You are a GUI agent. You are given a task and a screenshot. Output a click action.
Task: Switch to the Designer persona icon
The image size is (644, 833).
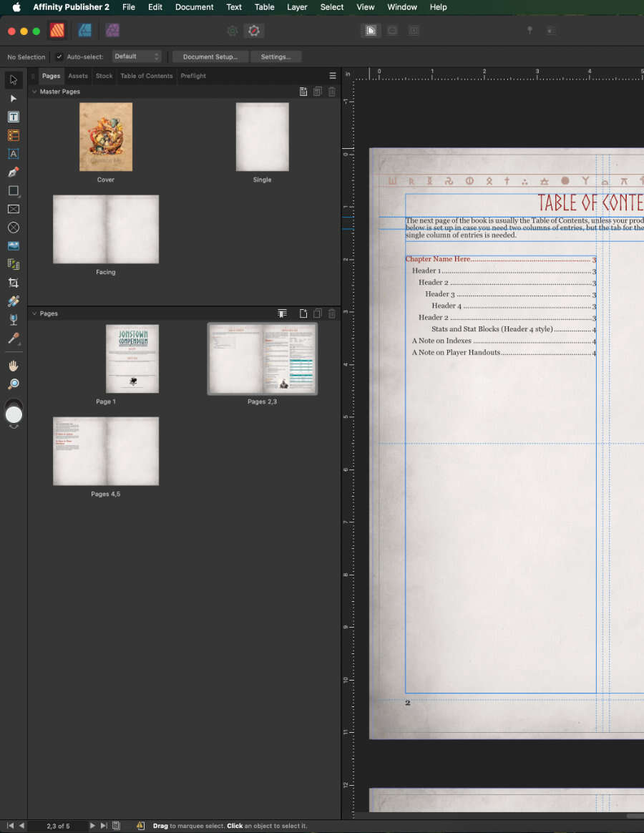(x=85, y=30)
